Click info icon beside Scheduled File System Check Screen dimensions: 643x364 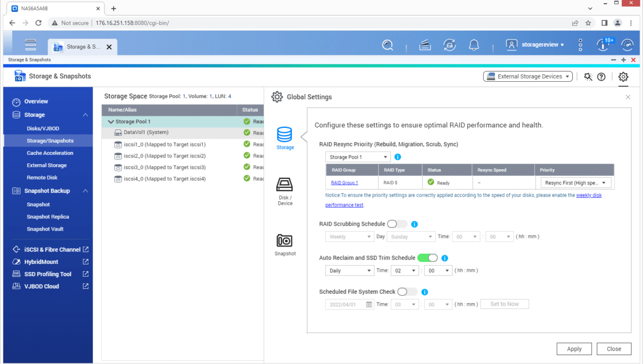424,292
